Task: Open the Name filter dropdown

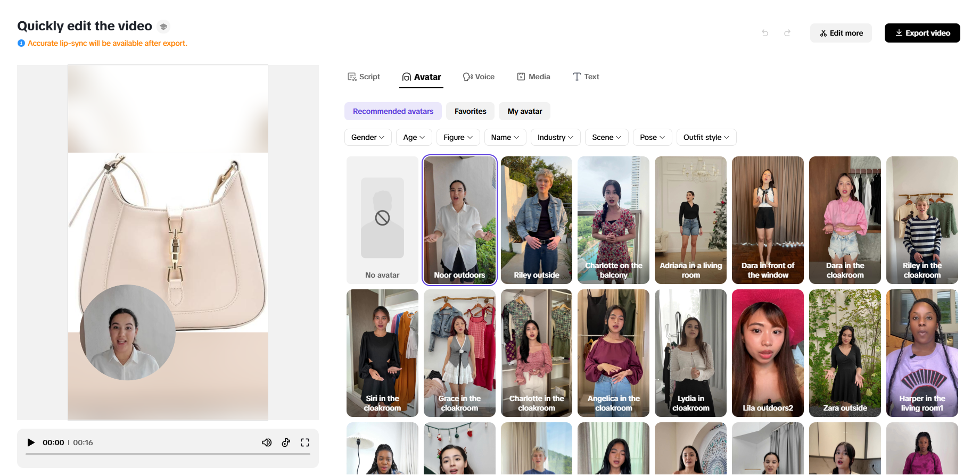Action: tap(505, 137)
